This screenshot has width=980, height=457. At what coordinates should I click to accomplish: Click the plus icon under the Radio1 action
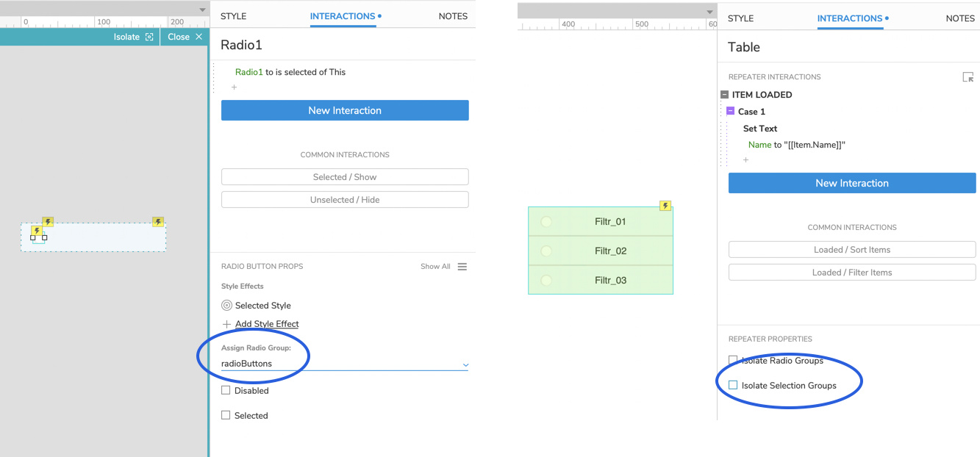pos(235,87)
